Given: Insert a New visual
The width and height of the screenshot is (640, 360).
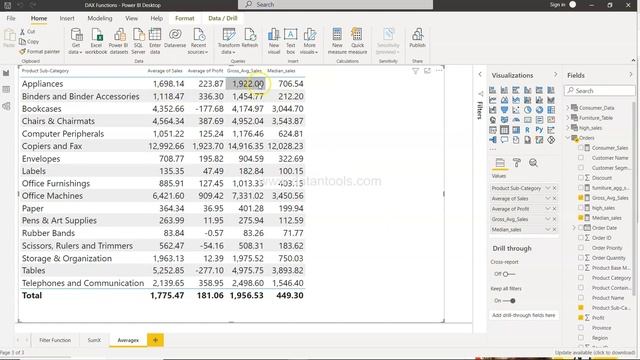Looking at the screenshot, I should click(x=274, y=41).
